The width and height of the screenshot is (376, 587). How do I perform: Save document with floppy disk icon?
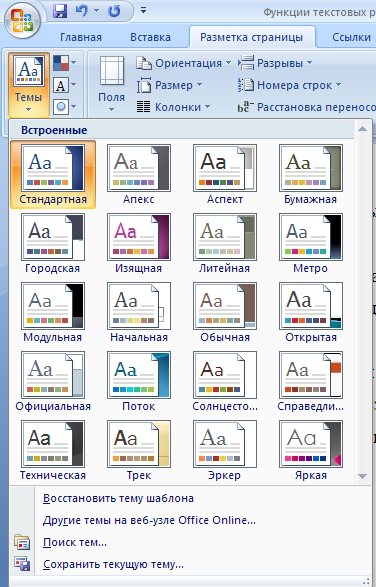point(60,11)
